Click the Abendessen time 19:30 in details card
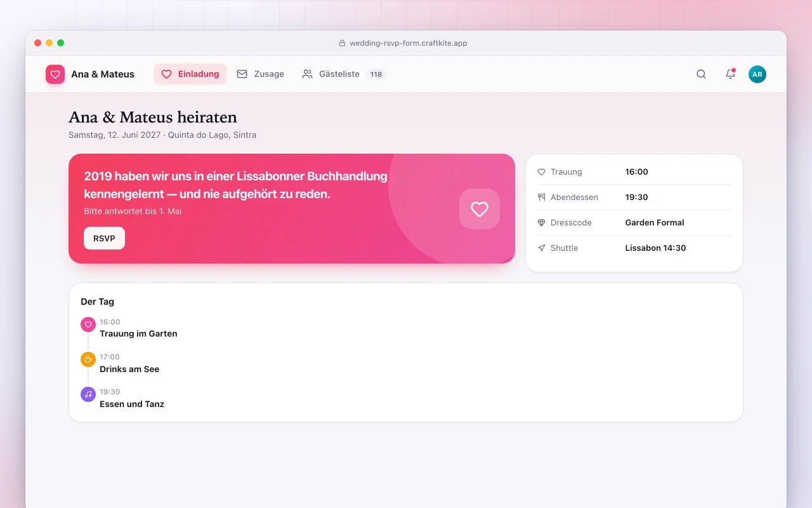 coord(636,197)
